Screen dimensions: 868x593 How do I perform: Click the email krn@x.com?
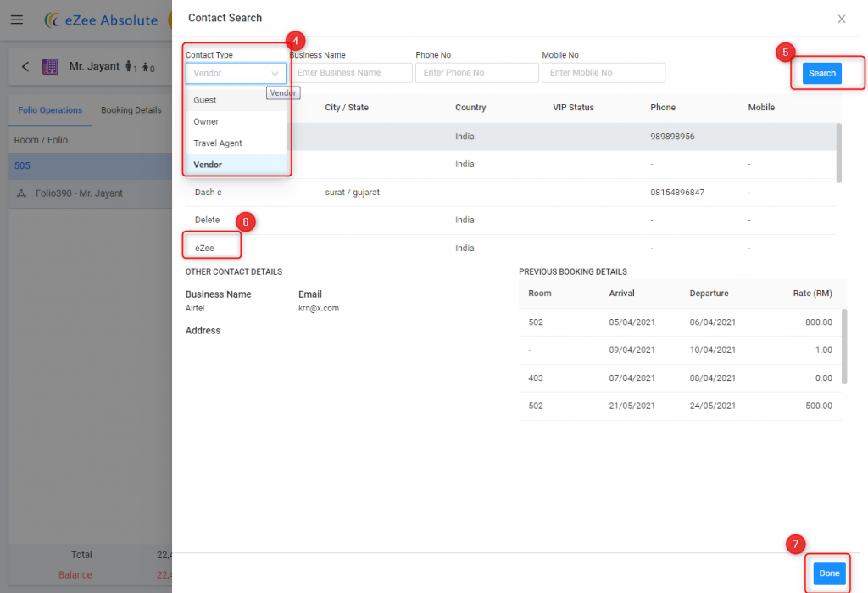tap(319, 308)
